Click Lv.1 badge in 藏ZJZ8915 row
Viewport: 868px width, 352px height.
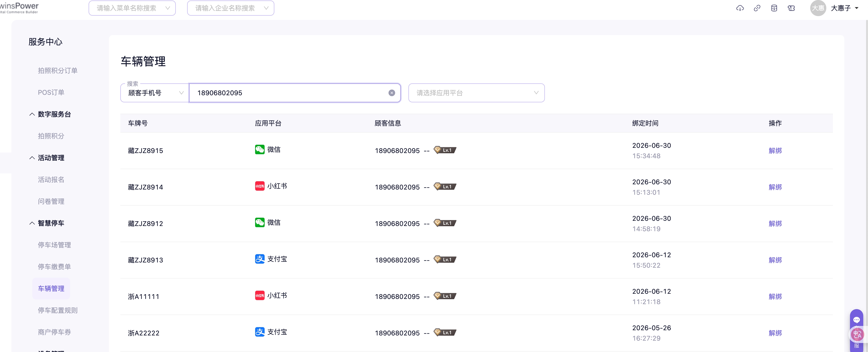coord(445,150)
